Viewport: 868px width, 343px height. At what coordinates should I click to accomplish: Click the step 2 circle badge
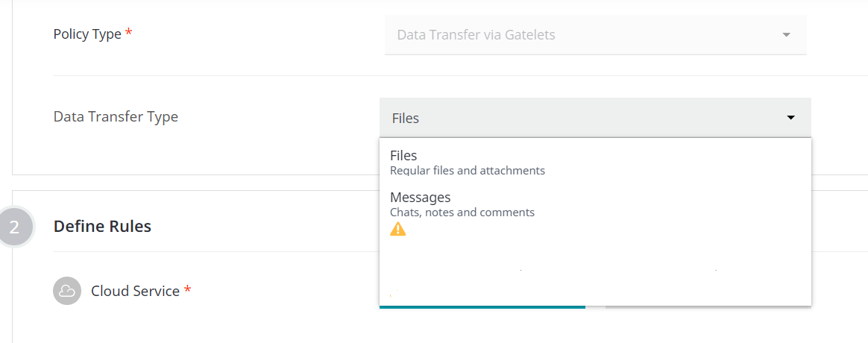[x=14, y=227]
